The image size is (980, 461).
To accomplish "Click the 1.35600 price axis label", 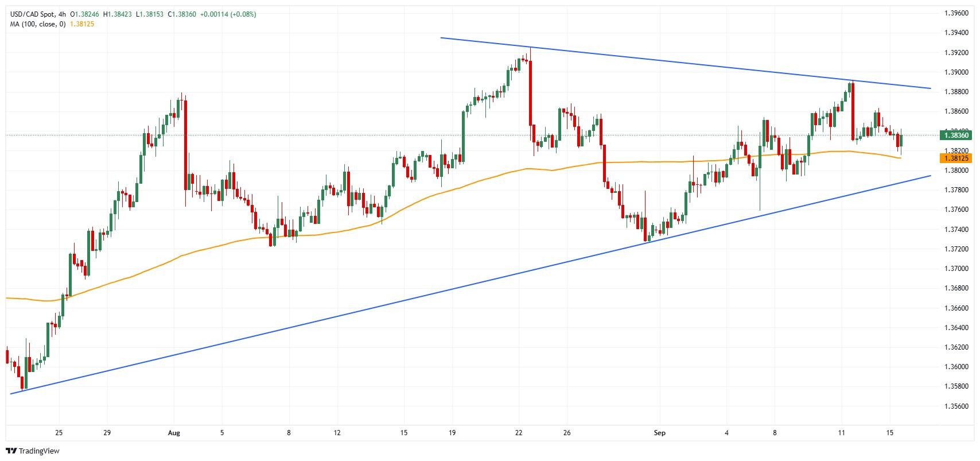I will point(955,405).
